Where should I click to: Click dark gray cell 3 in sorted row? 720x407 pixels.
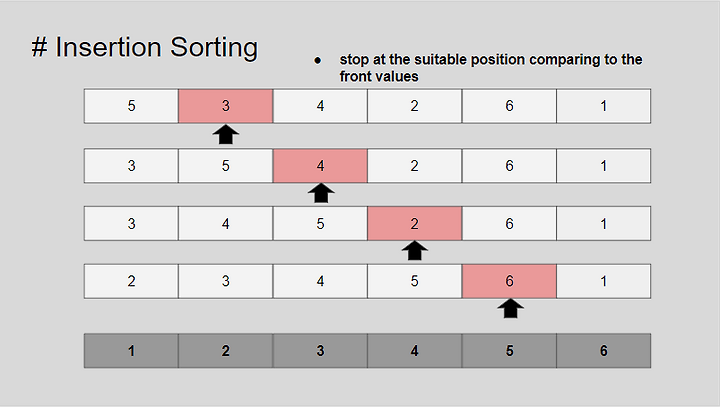click(x=321, y=351)
